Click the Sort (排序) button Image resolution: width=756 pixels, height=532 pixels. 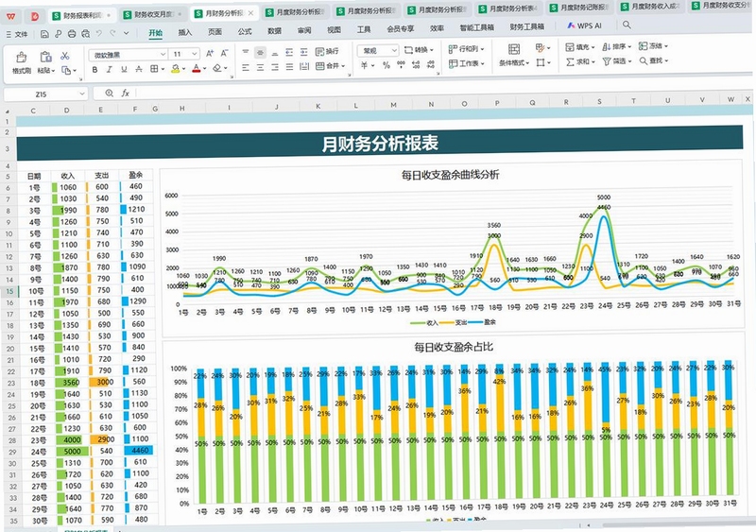617,47
